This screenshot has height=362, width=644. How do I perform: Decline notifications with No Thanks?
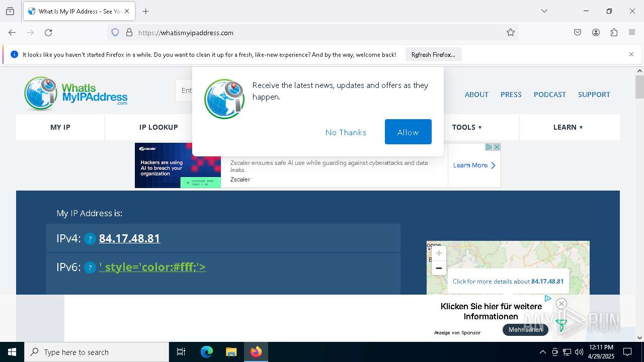[x=346, y=132]
